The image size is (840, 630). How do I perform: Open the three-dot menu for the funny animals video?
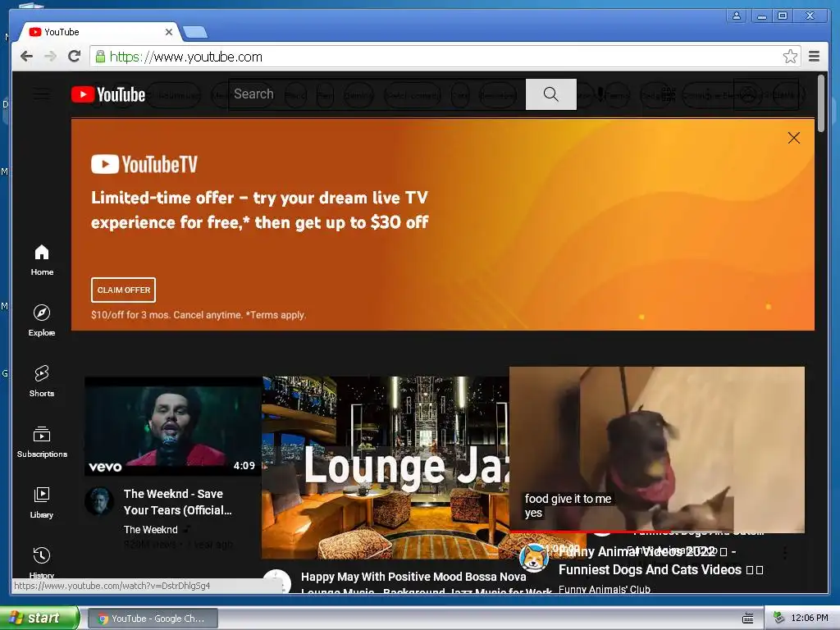tap(785, 552)
